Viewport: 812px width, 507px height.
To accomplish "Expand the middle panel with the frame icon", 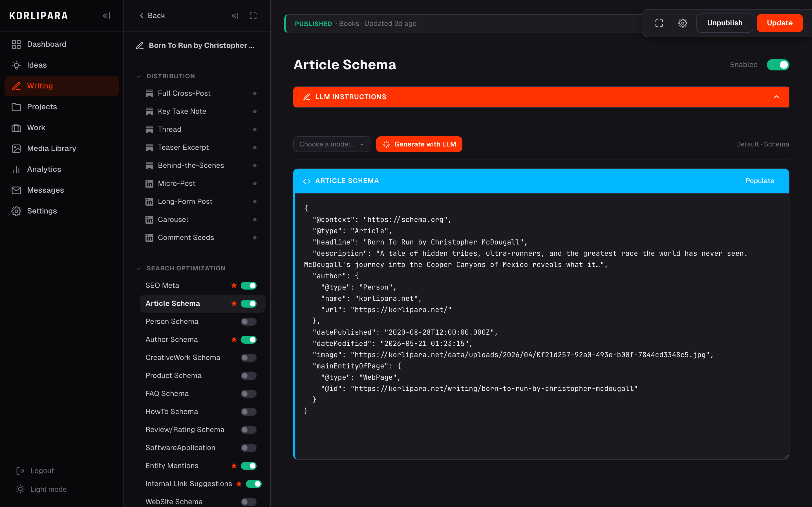I will coord(253,16).
